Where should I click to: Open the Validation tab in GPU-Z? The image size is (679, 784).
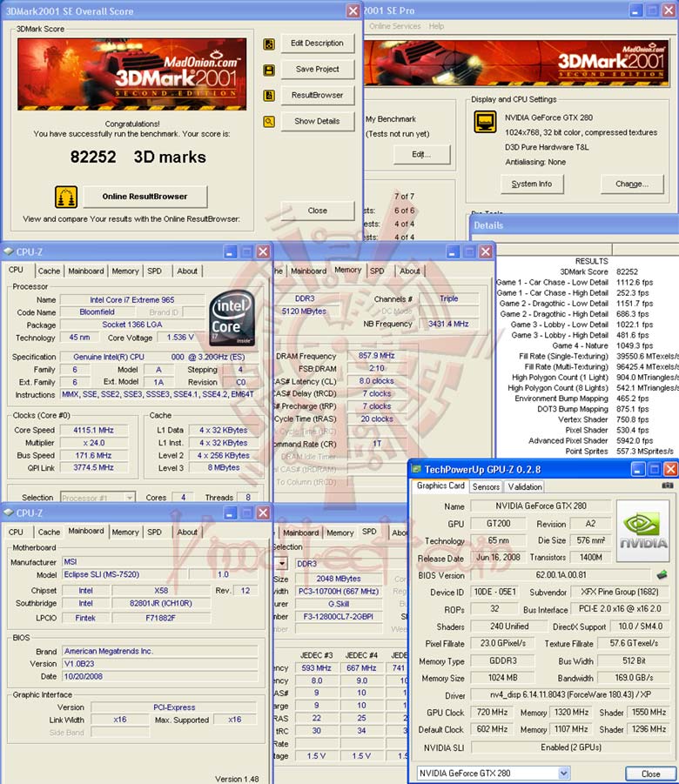[525, 486]
